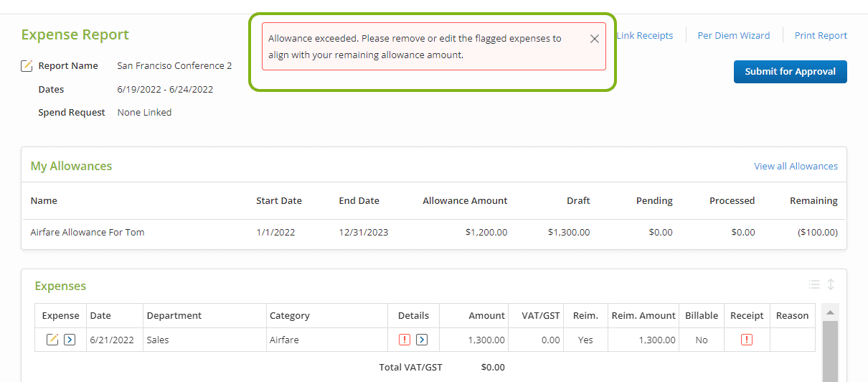This screenshot has width=868, height=382.
Task: Click the Receipt warning flag icon
Action: coord(747,340)
